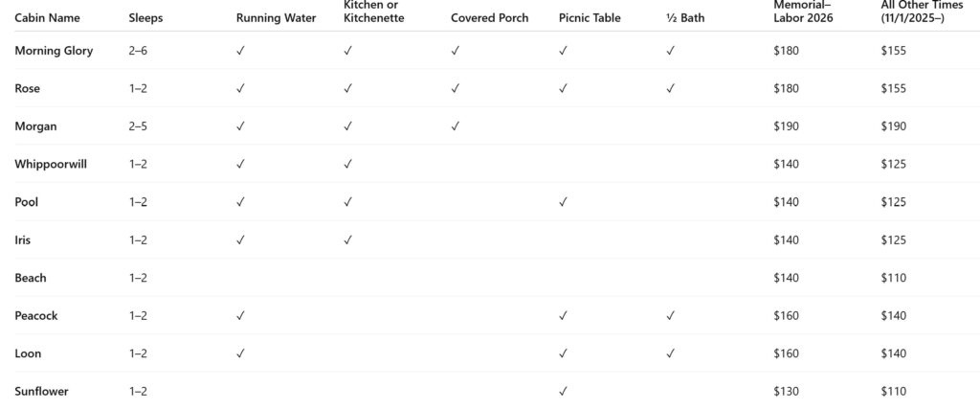This screenshot has width=980, height=410.
Task: Click the Covered Porch checkmark for Rose
Action: [456, 88]
